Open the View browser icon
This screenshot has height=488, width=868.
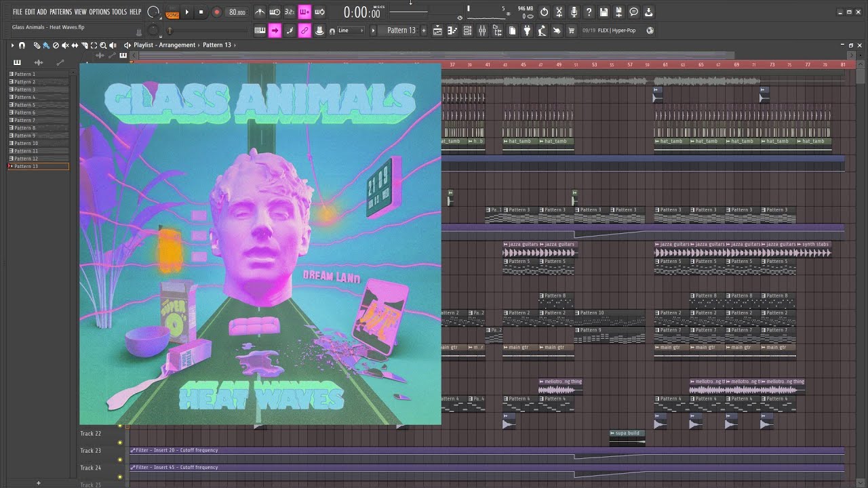[x=497, y=30]
